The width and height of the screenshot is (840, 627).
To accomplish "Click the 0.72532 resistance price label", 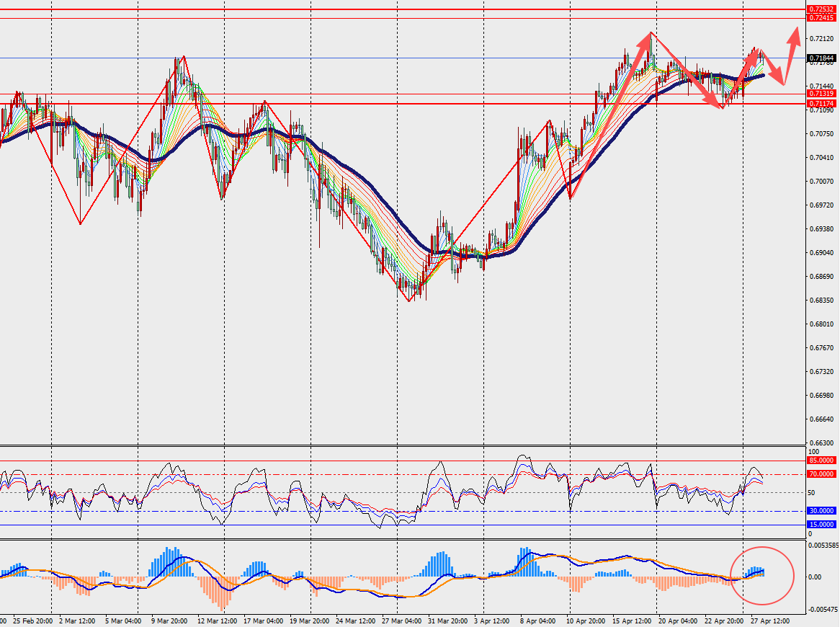I will click(x=821, y=9).
